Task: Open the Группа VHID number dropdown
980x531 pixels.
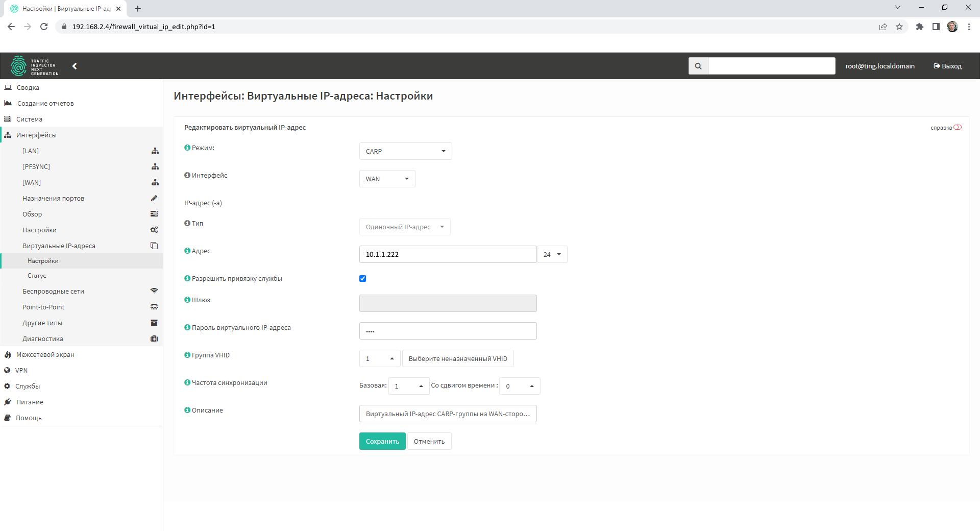Action: [x=379, y=358]
